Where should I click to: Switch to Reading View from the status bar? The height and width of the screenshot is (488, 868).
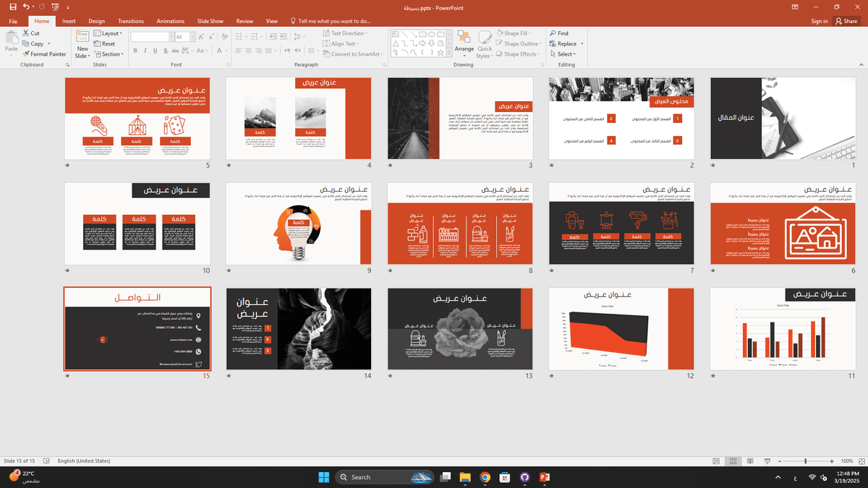[x=749, y=461]
